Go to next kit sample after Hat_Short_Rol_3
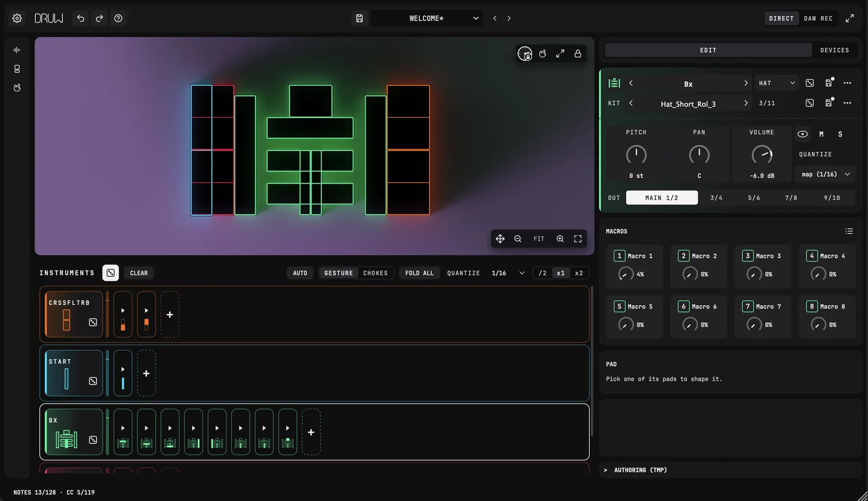 pyautogui.click(x=745, y=103)
